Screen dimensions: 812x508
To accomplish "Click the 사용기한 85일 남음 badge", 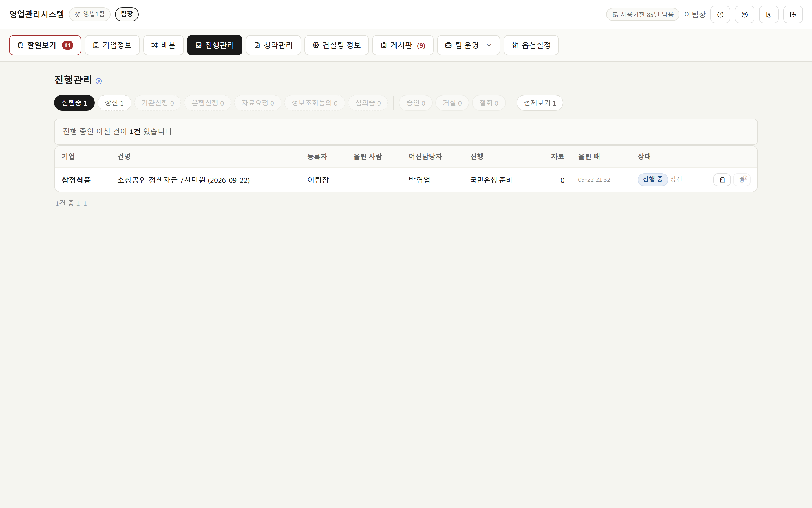I will coord(643,14).
